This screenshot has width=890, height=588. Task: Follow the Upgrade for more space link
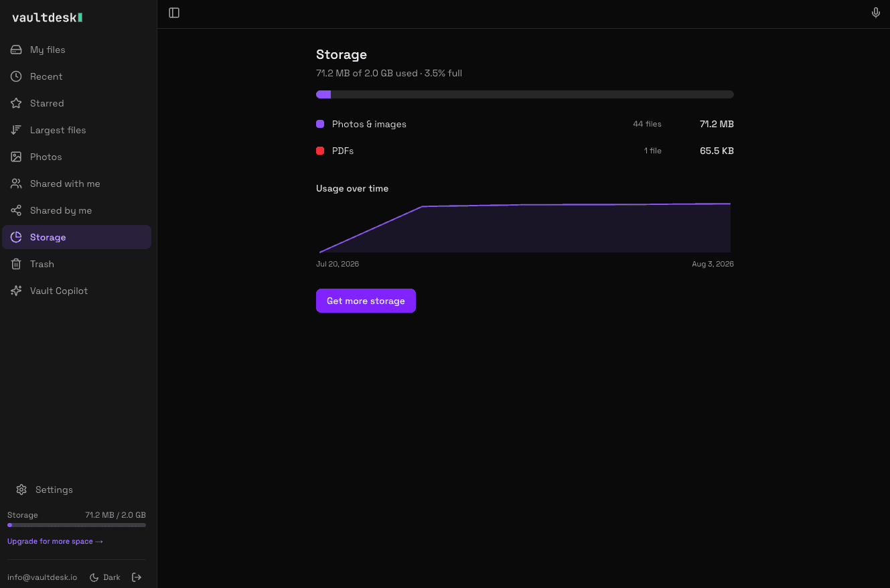(55, 541)
